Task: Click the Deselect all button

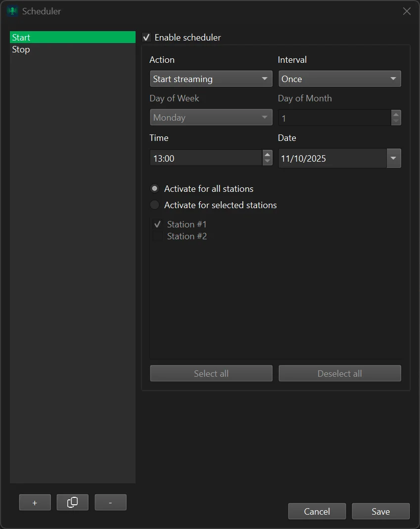Action: pyautogui.click(x=340, y=373)
